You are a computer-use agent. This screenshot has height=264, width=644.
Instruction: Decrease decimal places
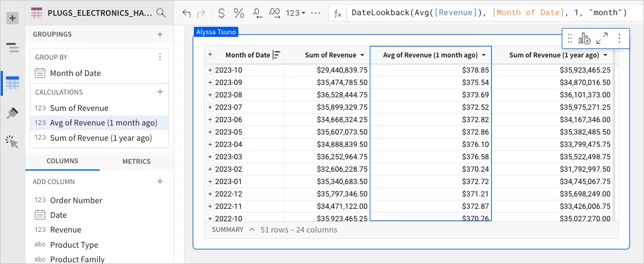click(257, 13)
